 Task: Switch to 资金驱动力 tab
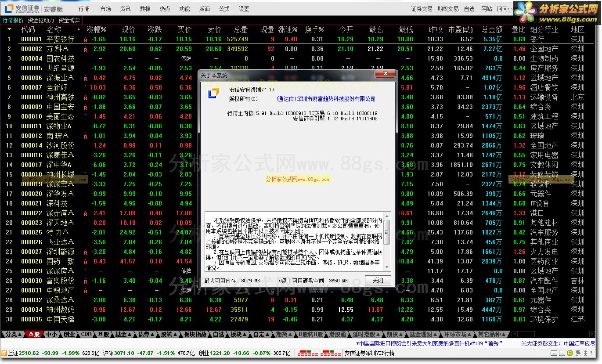coord(41,20)
